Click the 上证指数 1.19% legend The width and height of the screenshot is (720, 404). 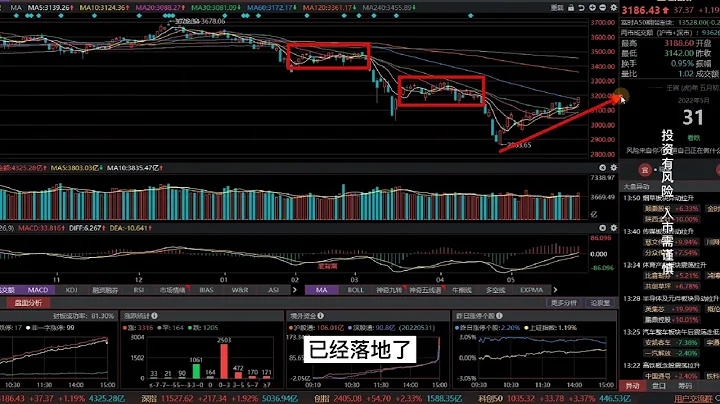point(550,328)
